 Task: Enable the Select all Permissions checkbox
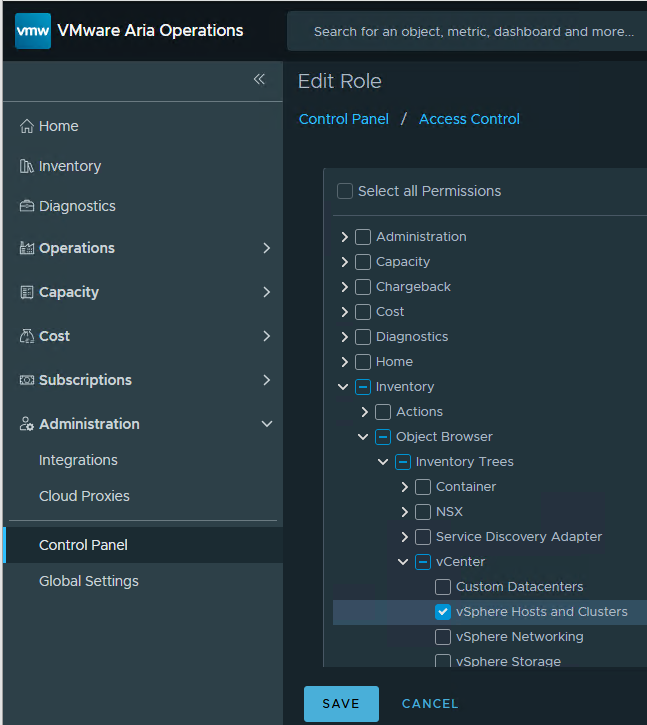click(x=345, y=191)
